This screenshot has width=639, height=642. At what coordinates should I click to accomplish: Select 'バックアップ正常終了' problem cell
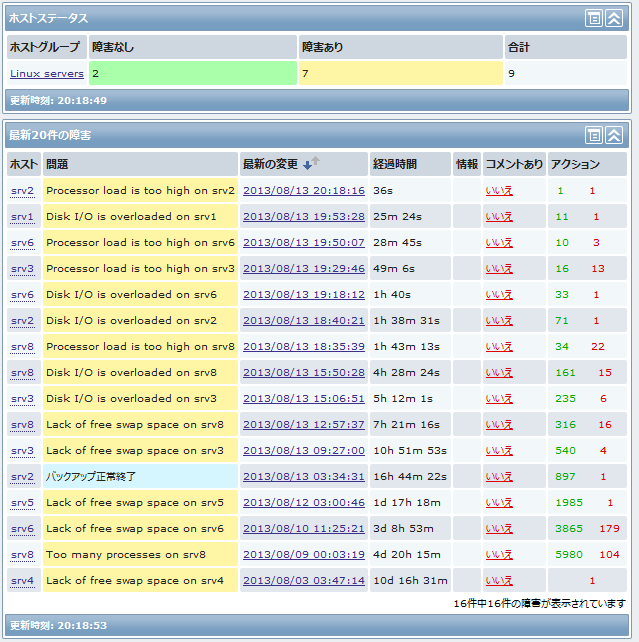(x=140, y=477)
